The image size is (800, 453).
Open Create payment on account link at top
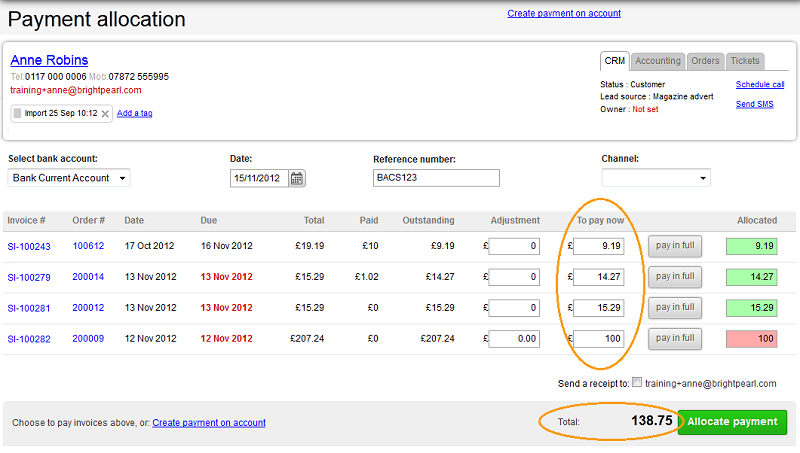pos(564,13)
